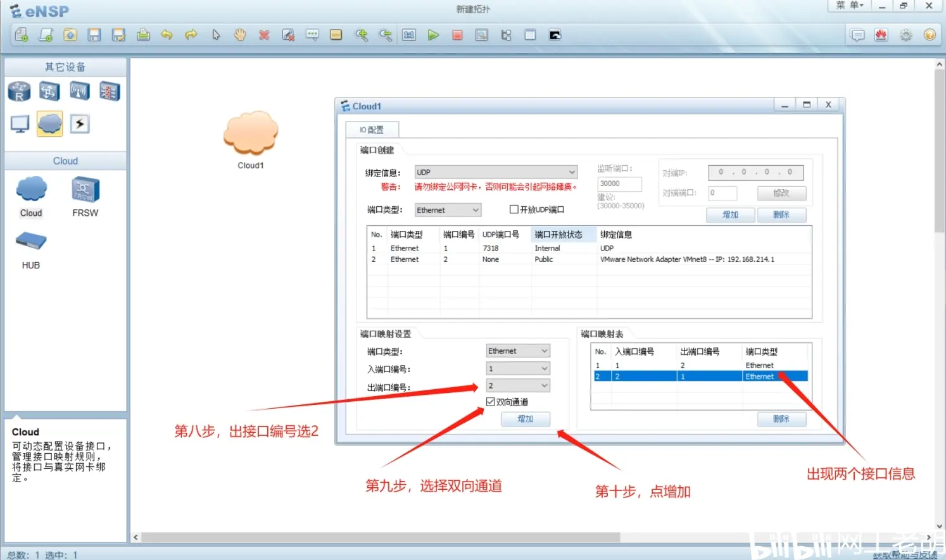Click the Undo arrow icon
946x560 pixels.
(x=167, y=35)
